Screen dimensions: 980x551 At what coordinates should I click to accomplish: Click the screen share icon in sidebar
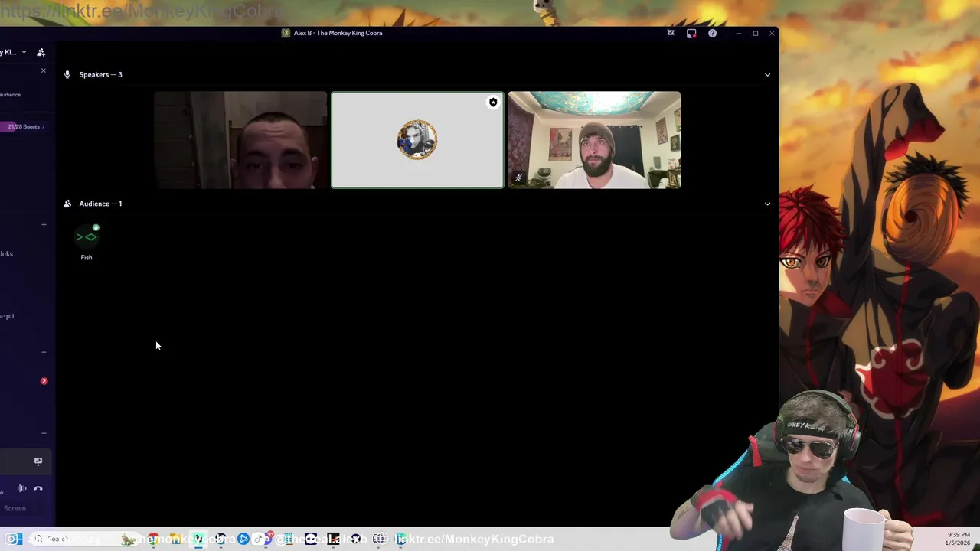38,461
